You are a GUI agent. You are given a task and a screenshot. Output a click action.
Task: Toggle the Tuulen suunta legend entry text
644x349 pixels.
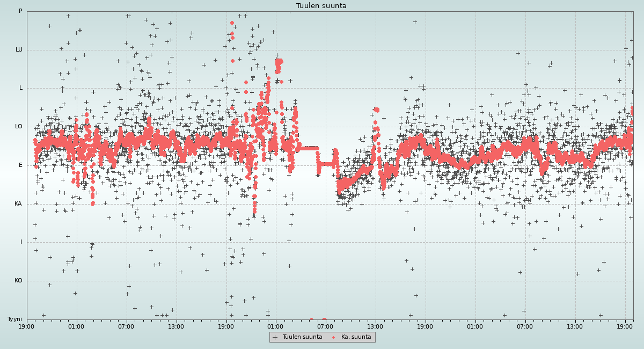[x=302, y=337]
